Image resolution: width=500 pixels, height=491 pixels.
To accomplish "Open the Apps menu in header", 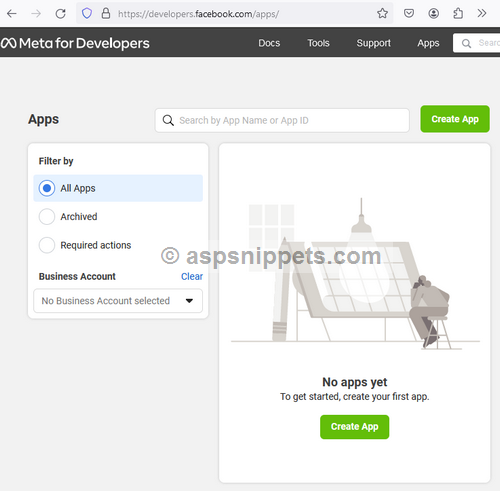I will pyautogui.click(x=428, y=43).
